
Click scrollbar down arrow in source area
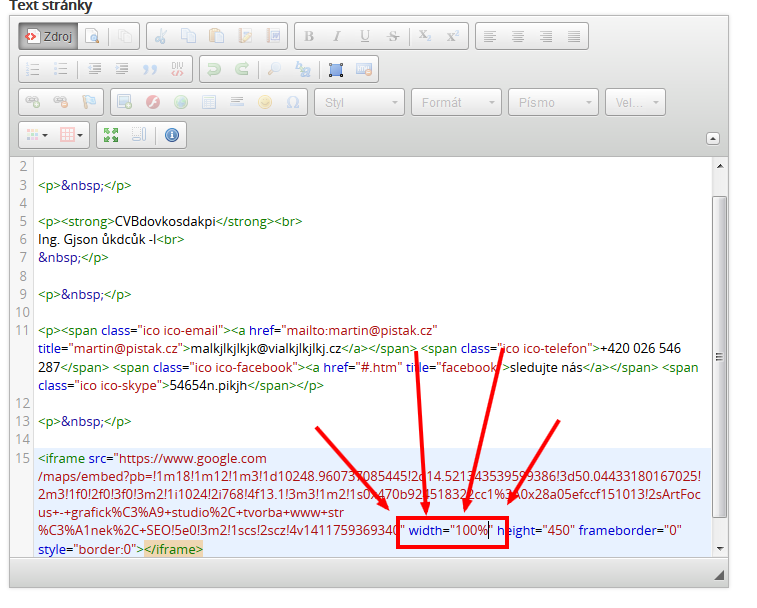(x=720, y=549)
